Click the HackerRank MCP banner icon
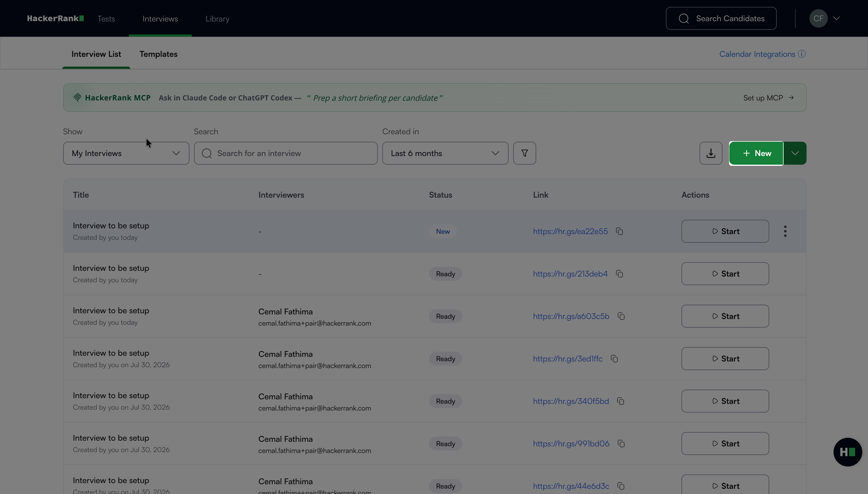The height and width of the screenshot is (494, 868). coord(77,98)
